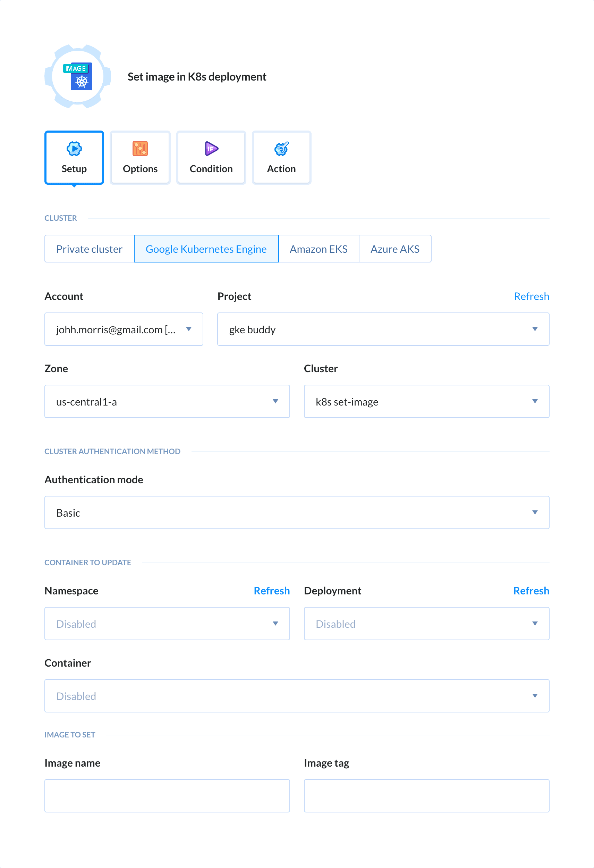Click the Options sliders icon
Screen dimensions: 594x868
[140, 148]
